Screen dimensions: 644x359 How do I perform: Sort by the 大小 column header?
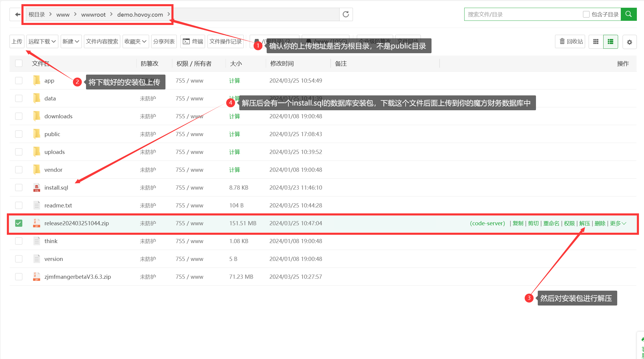pos(236,63)
